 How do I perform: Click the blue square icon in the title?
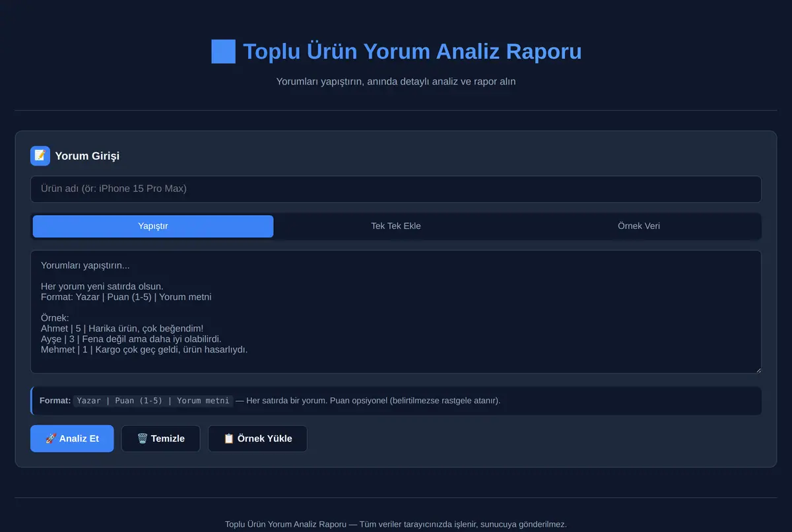[x=223, y=51]
